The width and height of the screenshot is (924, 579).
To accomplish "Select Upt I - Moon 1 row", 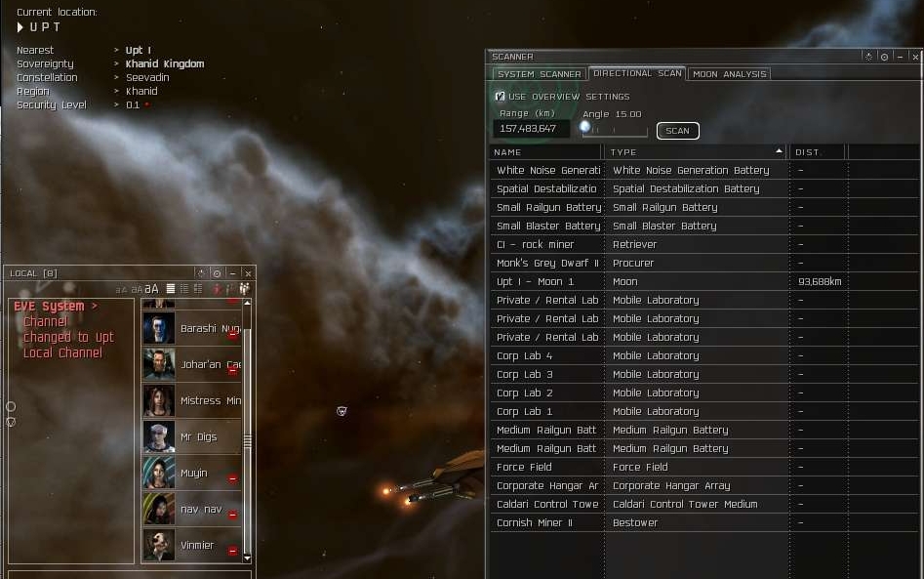I will [x=704, y=281].
